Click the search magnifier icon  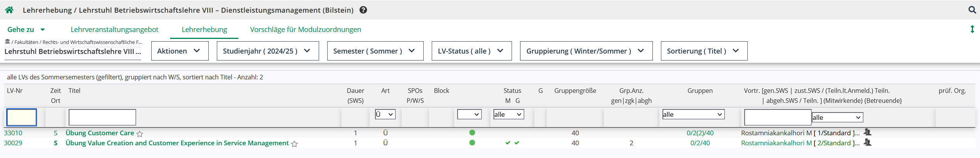tap(972, 10)
